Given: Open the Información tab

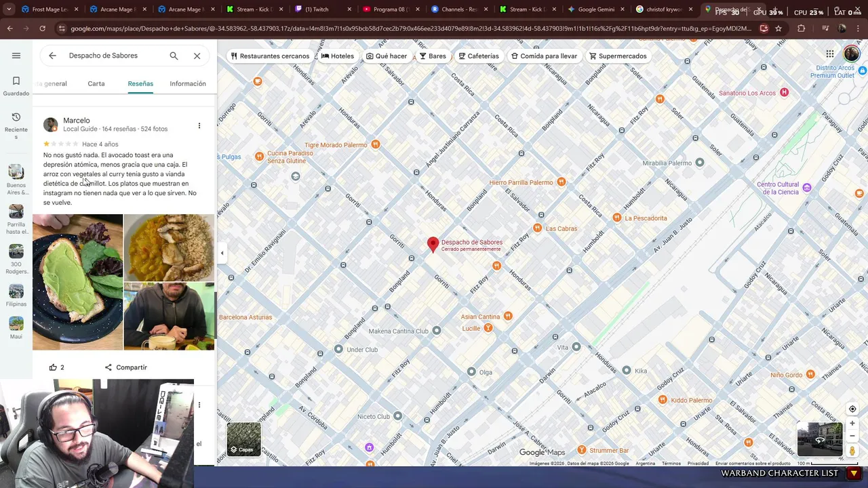Looking at the screenshot, I should 188,83.
